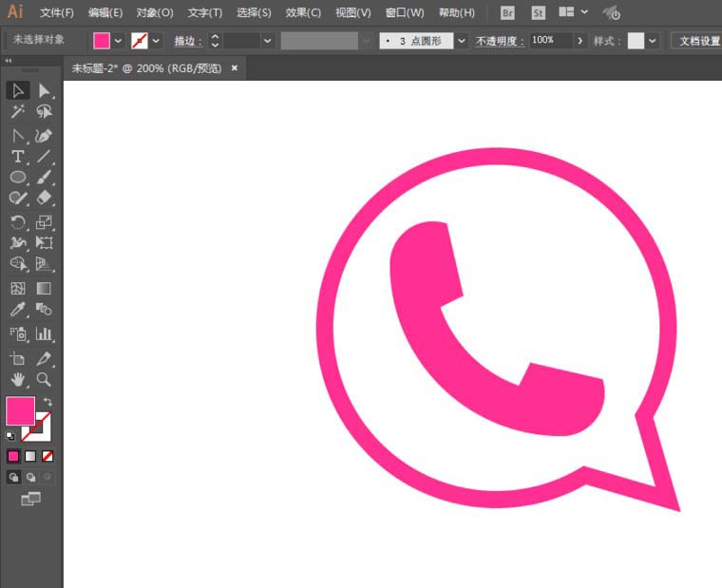Select the Column Graph tool
The image size is (722, 588).
click(44, 333)
